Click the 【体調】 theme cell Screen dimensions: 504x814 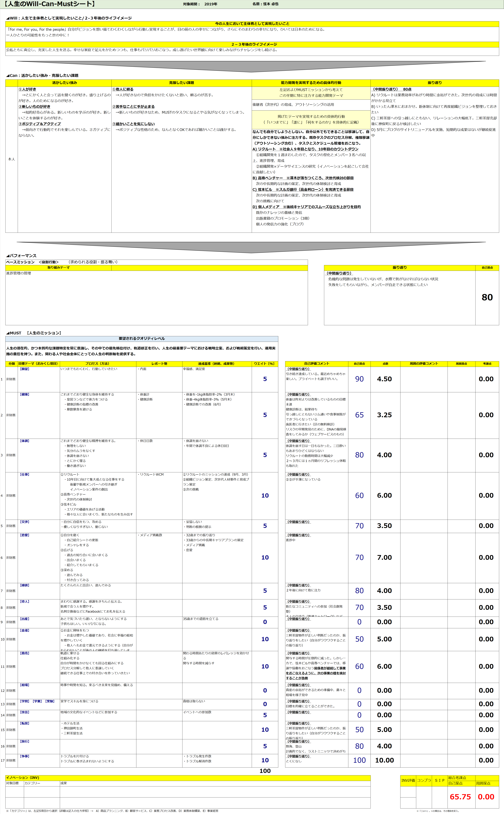pyautogui.click(x=39, y=455)
